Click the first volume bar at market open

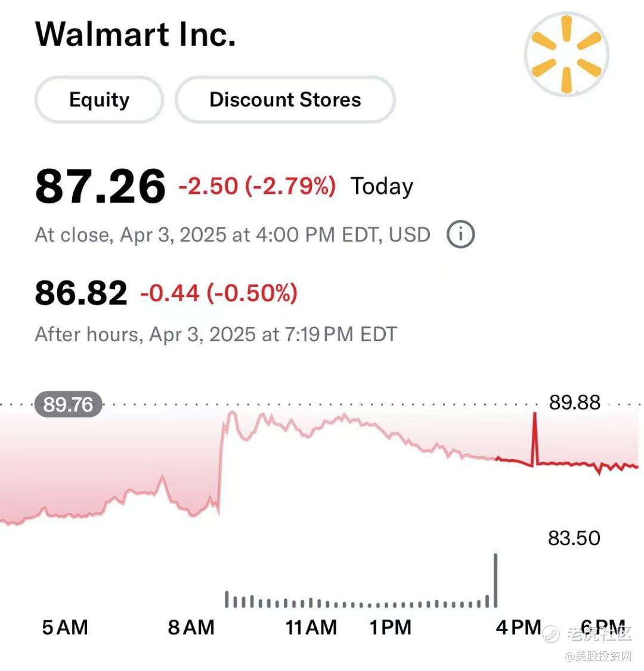pos(227,599)
